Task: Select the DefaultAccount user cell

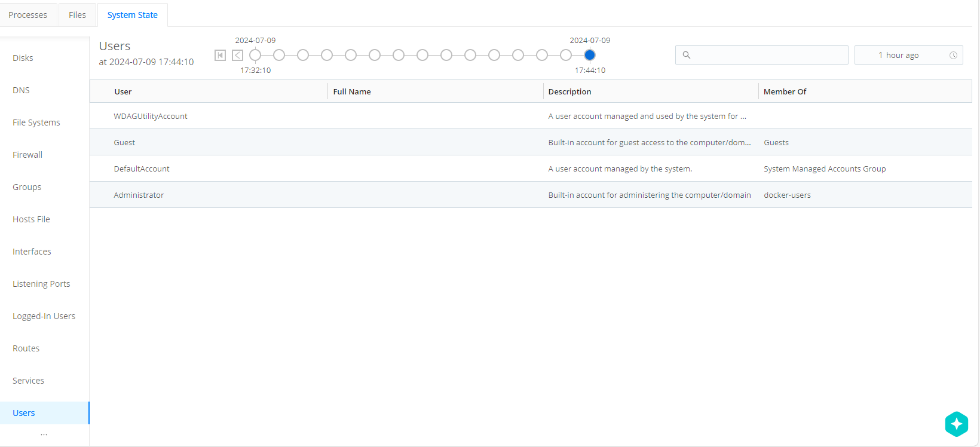Action: tap(142, 169)
